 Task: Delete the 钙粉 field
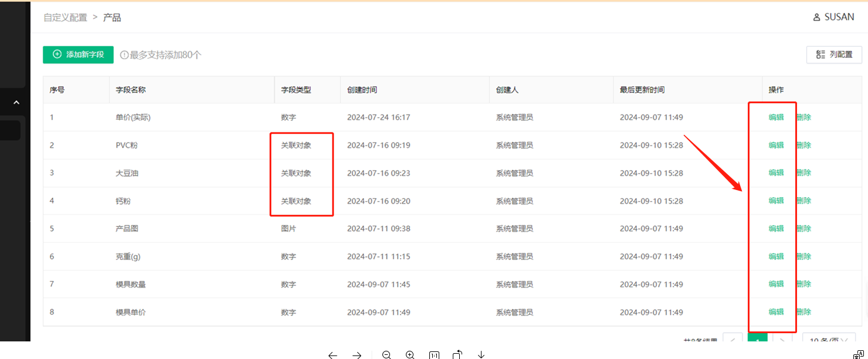pyautogui.click(x=803, y=201)
